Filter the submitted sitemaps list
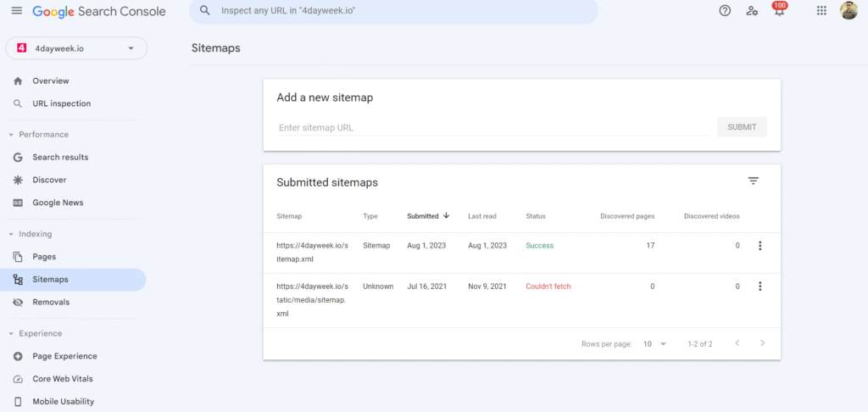The width and height of the screenshot is (868, 412). pos(753,181)
